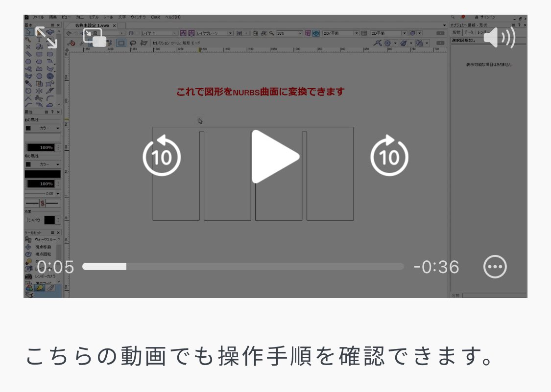This screenshot has width=551, height=392.
Task: Select the Rectangle tool
Action: click(39, 54)
